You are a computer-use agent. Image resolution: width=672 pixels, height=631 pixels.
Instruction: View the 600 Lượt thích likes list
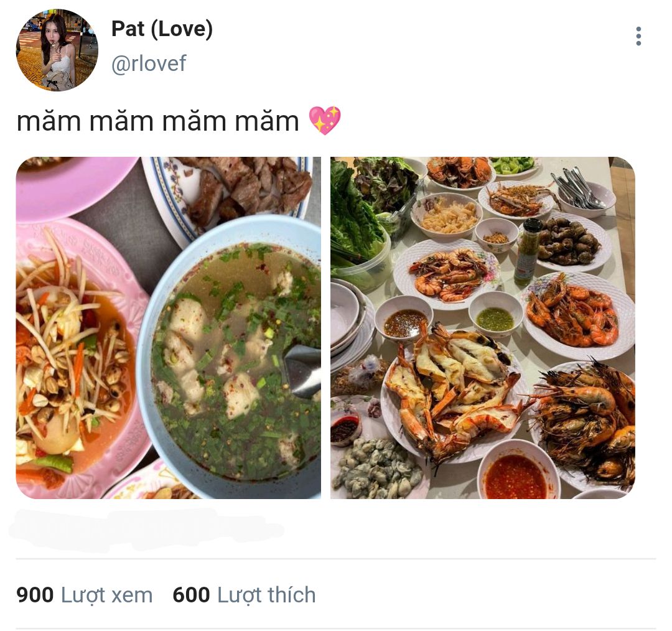pyautogui.click(x=244, y=595)
